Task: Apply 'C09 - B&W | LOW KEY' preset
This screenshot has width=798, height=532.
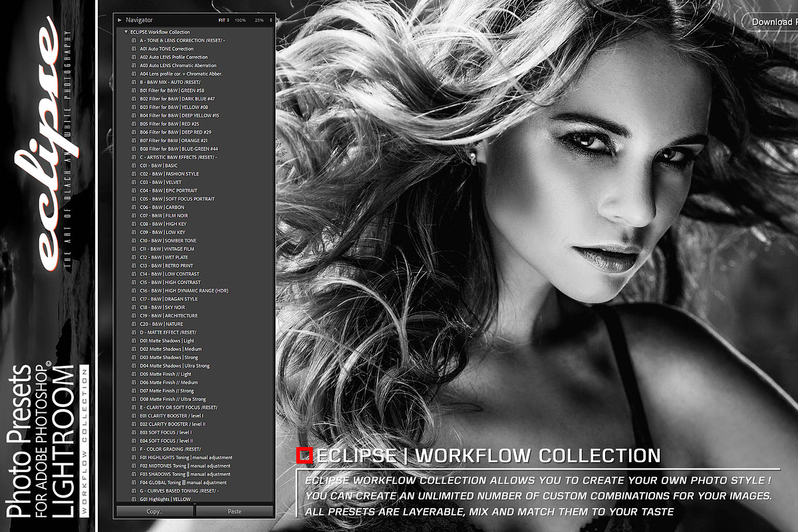Action: coord(163,232)
